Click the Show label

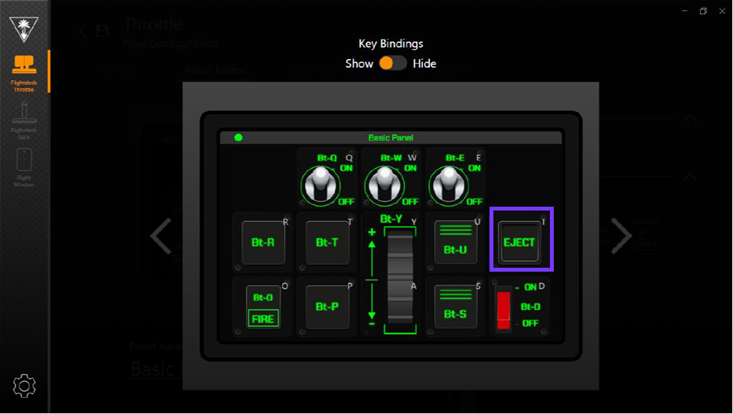[x=359, y=64]
